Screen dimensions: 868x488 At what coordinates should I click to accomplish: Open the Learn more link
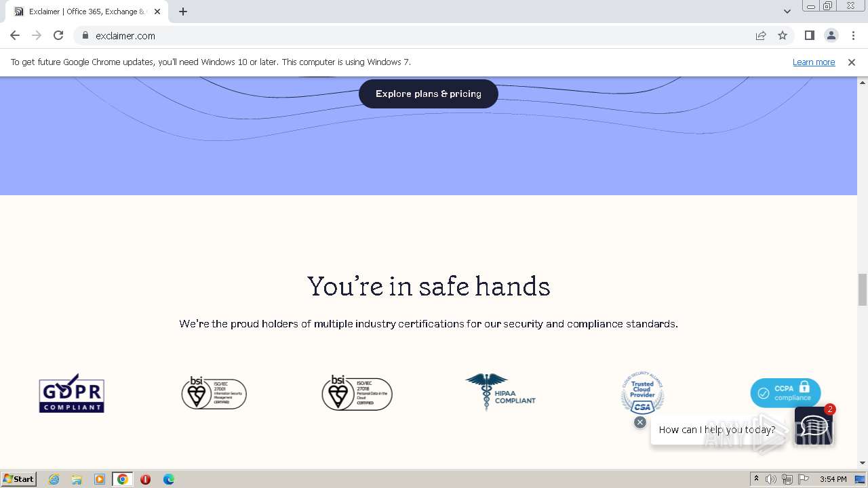click(814, 62)
